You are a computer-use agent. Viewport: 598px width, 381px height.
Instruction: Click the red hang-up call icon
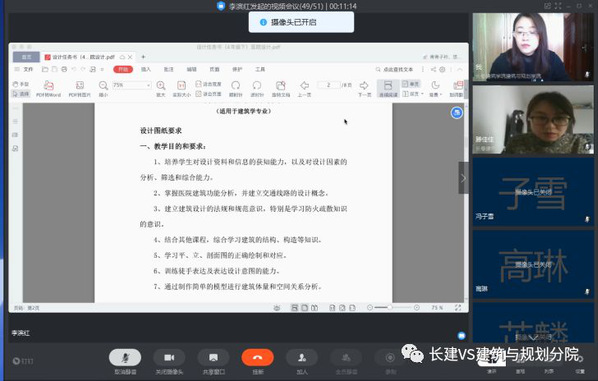(x=257, y=357)
